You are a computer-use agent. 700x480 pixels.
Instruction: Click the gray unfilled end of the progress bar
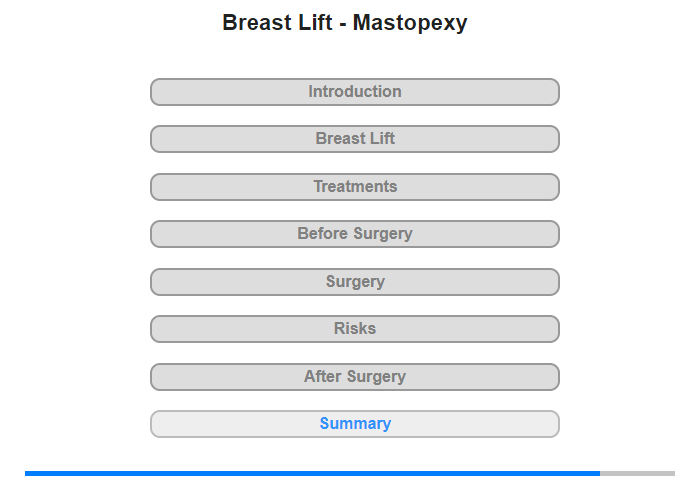(638, 473)
